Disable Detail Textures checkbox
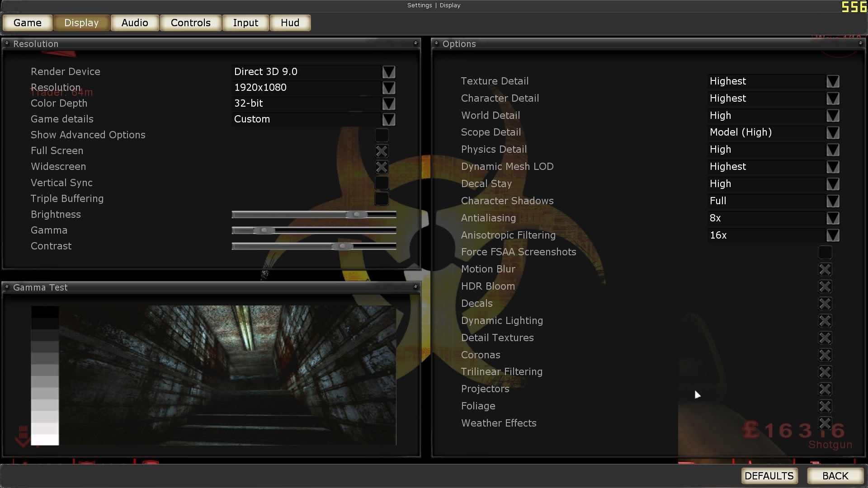Viewport: 868px width, 488px height. tap(825, 338)
